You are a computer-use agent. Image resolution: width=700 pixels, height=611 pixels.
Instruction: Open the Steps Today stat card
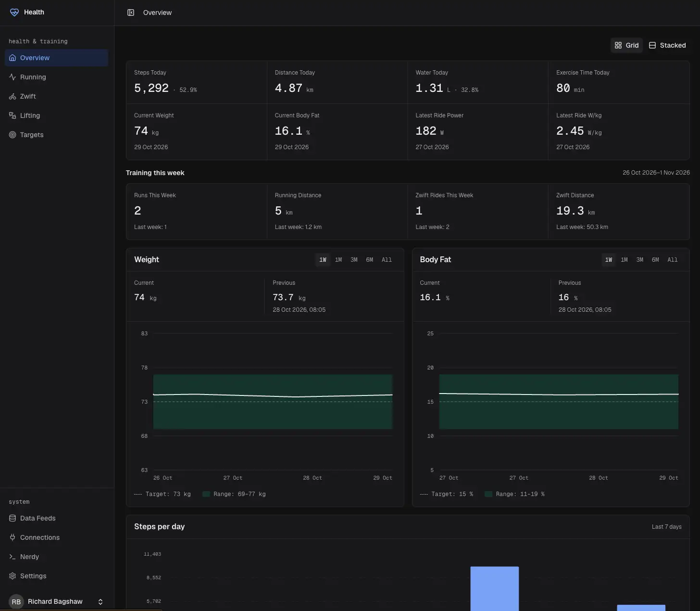click(196, 82)
